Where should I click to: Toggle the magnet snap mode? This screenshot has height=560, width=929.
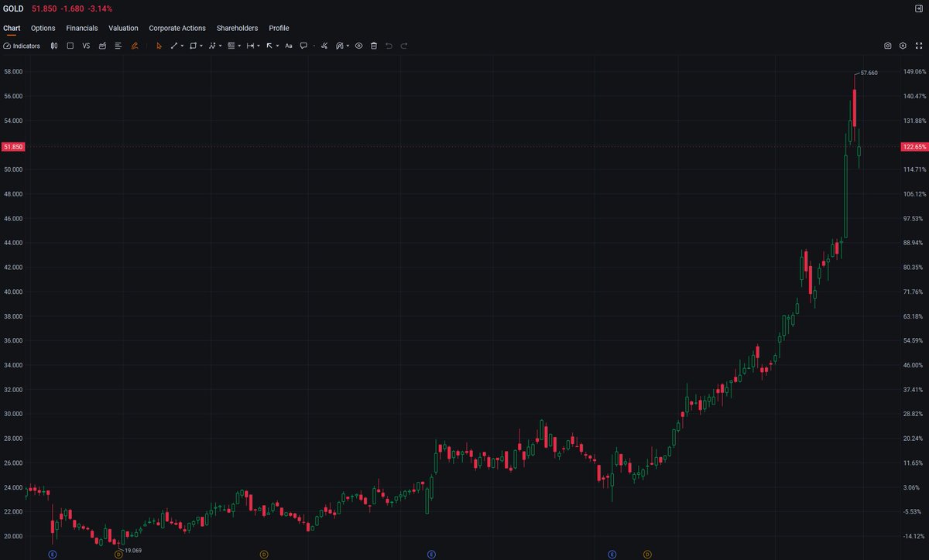point(339,46)
